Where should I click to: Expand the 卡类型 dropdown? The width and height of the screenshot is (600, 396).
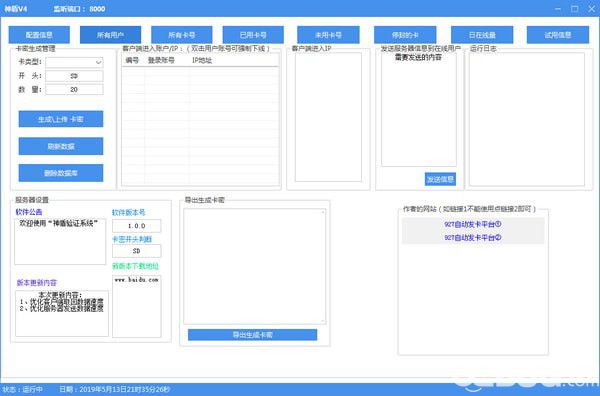point(74,62)
